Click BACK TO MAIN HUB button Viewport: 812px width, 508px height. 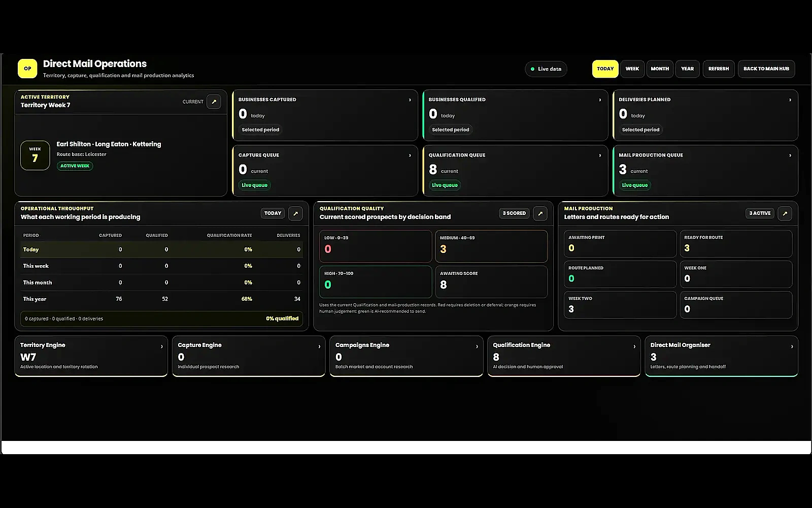[766, 69]
